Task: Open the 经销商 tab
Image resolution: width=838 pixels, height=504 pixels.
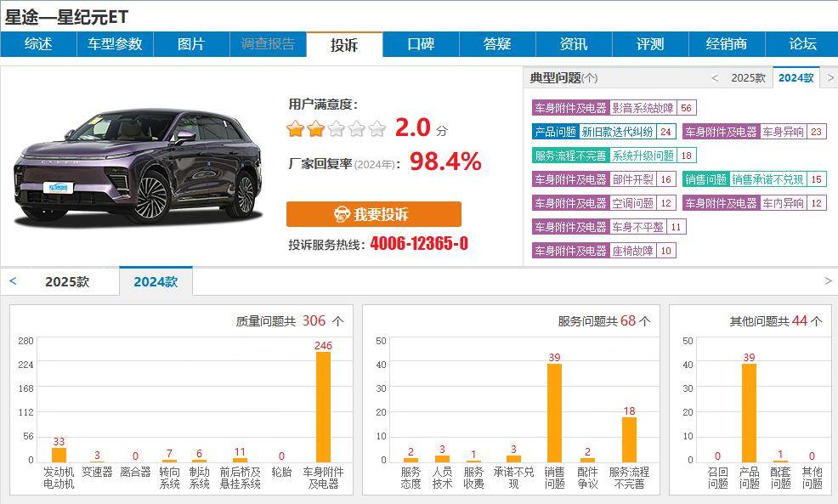Action: point(727,44)
